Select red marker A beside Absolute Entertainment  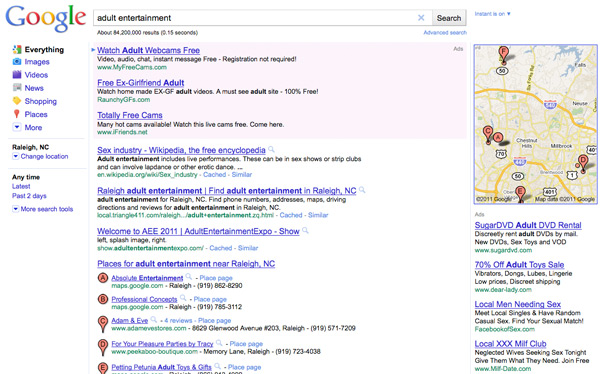click(x=103, y=278)
